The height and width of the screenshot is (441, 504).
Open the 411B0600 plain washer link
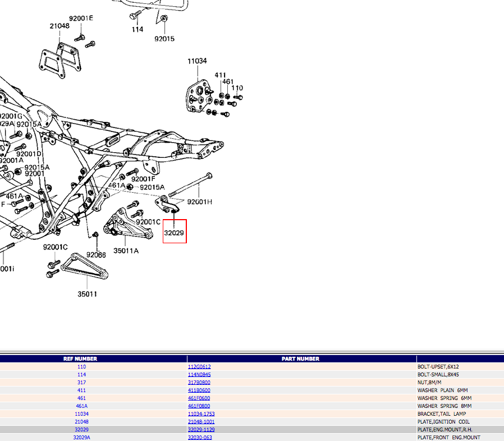[x=199, y=390]
